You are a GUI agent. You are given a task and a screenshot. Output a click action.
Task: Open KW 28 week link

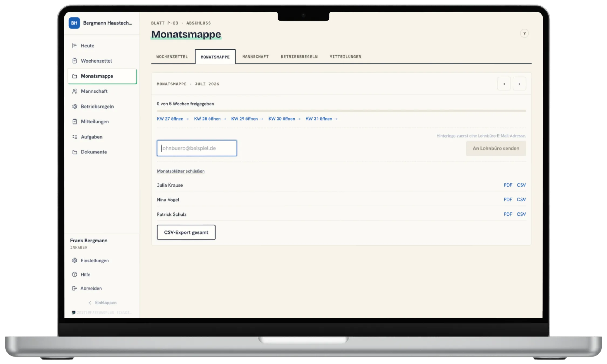pos(210,119)
